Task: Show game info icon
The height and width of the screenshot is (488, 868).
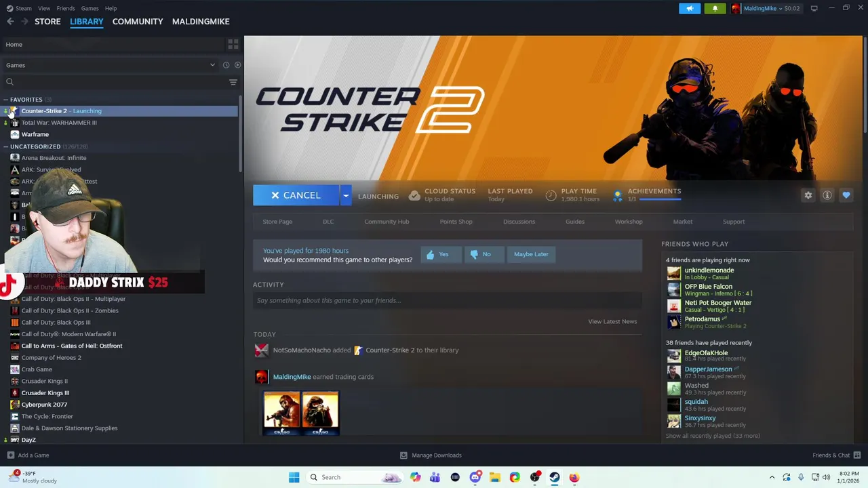Action: (827, 195)
